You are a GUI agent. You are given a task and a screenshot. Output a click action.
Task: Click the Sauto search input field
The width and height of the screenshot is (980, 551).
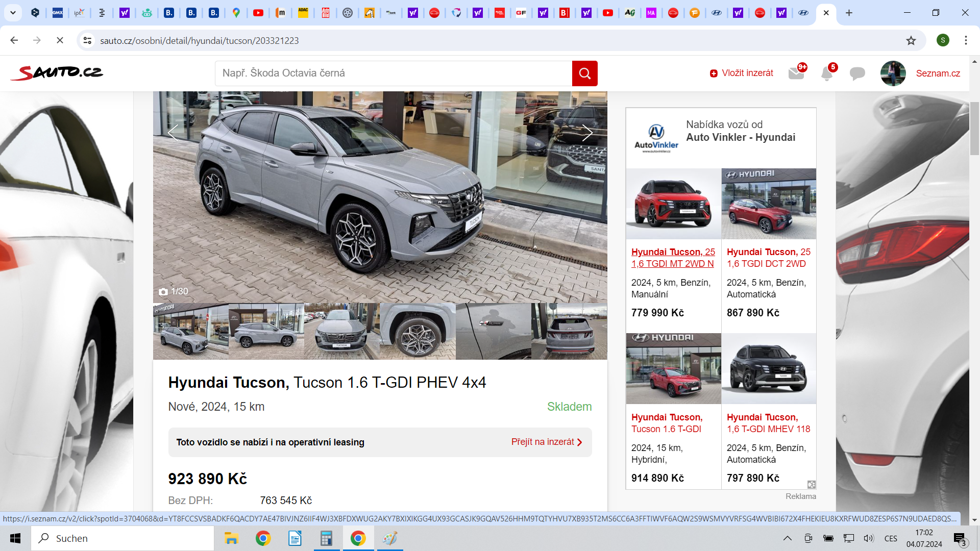(394, 73)
